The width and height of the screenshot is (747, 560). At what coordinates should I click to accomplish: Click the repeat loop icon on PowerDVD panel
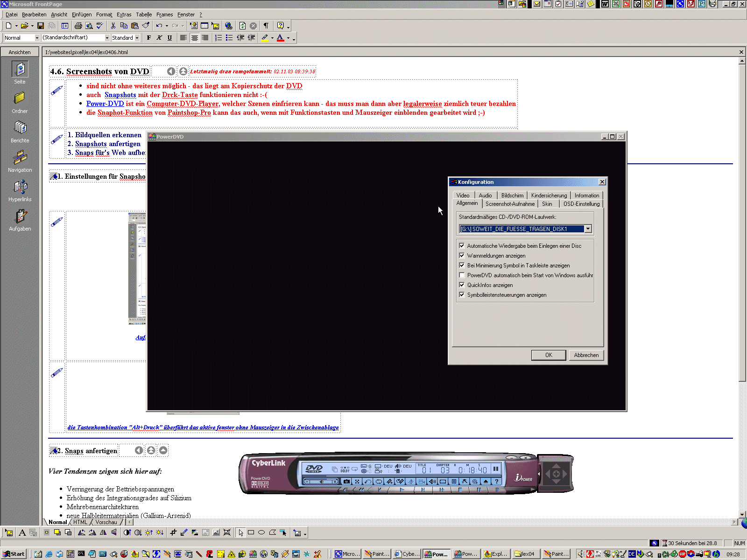pyautogui.click(x=379, y=481)
